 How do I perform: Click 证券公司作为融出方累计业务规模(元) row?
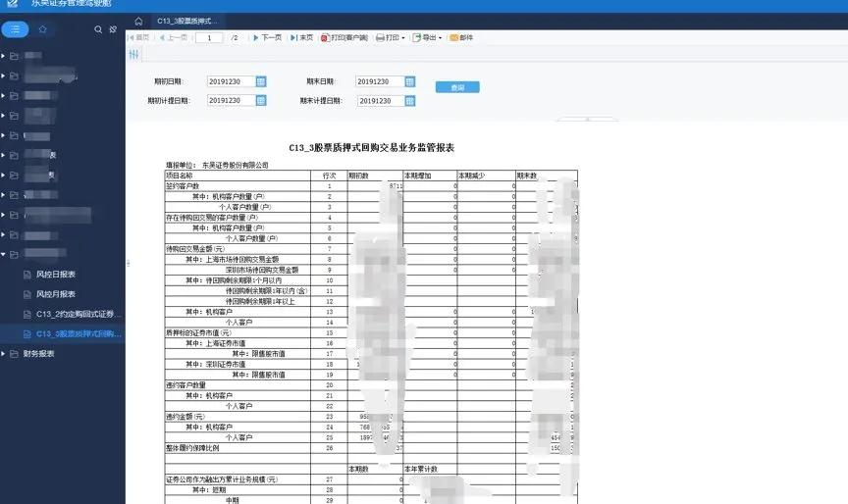pyautogui.click(x=222, y=479)
